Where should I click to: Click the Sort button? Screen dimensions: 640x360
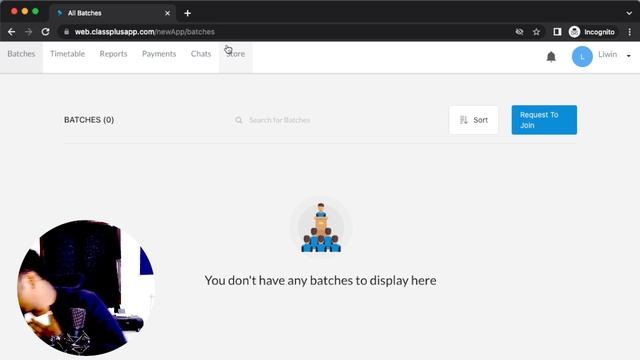click(473, 120)
